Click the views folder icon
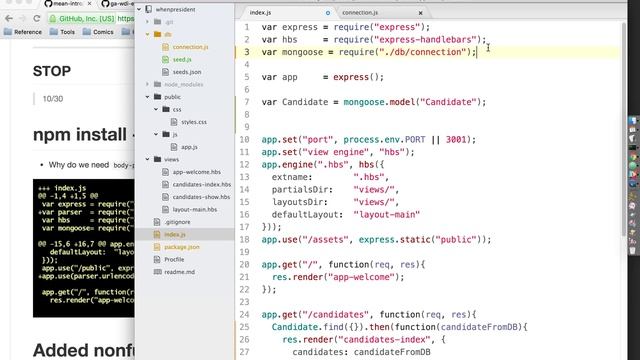The image size is (640, 360). pyautogui.click(x=158, y=159)
